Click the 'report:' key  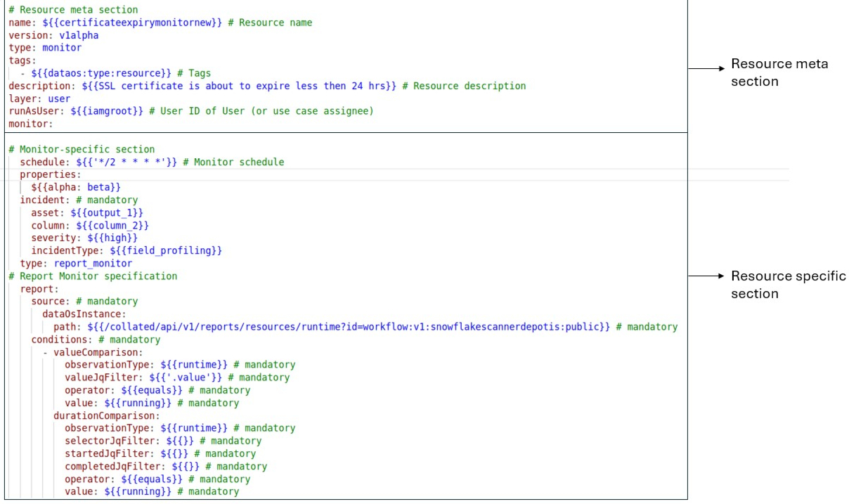pyautogui.click(x=39, y=288)
